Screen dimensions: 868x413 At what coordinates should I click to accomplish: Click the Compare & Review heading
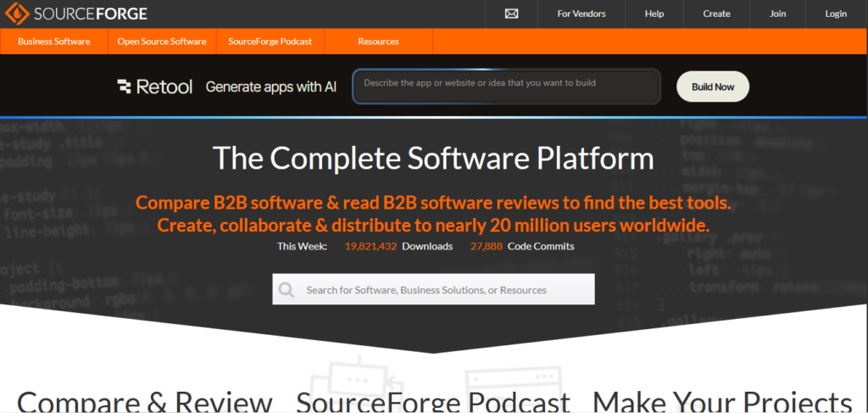[x=145, y=401]
